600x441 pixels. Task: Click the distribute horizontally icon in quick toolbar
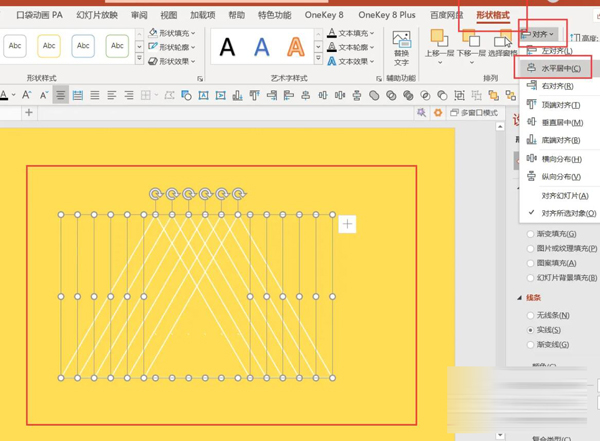(339, 95)
